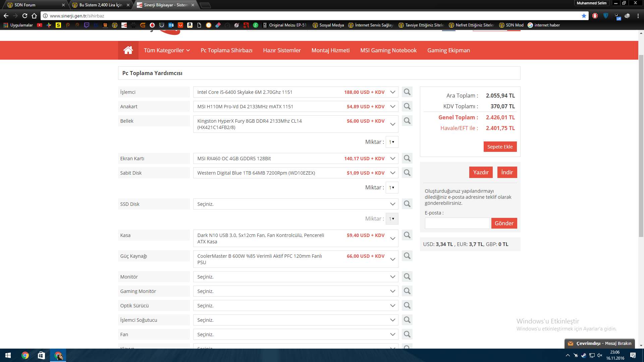Open the Amazon bookmark icon
644x362 pixels.
tap(190, 25)
